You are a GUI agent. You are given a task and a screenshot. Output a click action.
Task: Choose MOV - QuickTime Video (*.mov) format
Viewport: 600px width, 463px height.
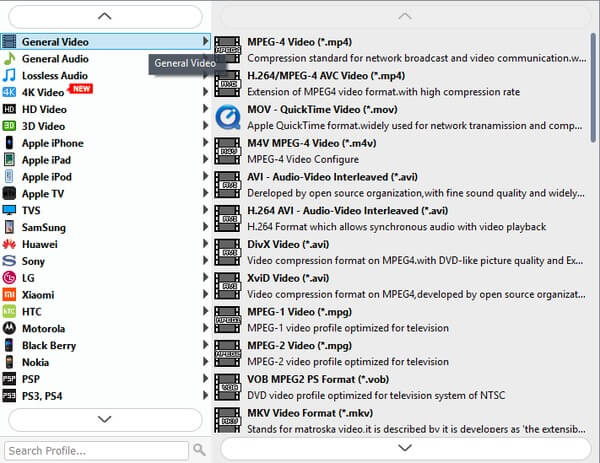[x=401, y=117]
